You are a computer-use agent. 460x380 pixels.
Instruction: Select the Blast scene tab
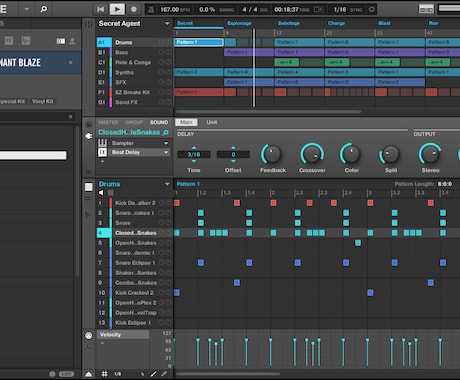coord(384,23)
